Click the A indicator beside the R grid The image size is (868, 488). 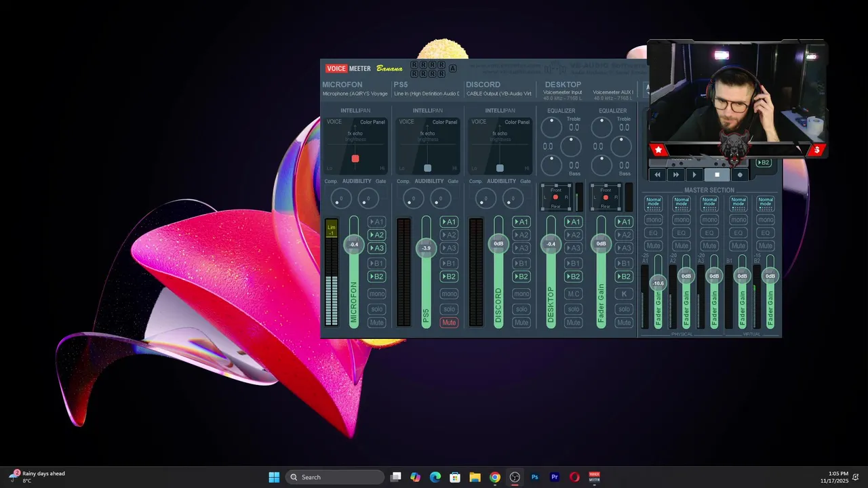click(x=453, y=68)
